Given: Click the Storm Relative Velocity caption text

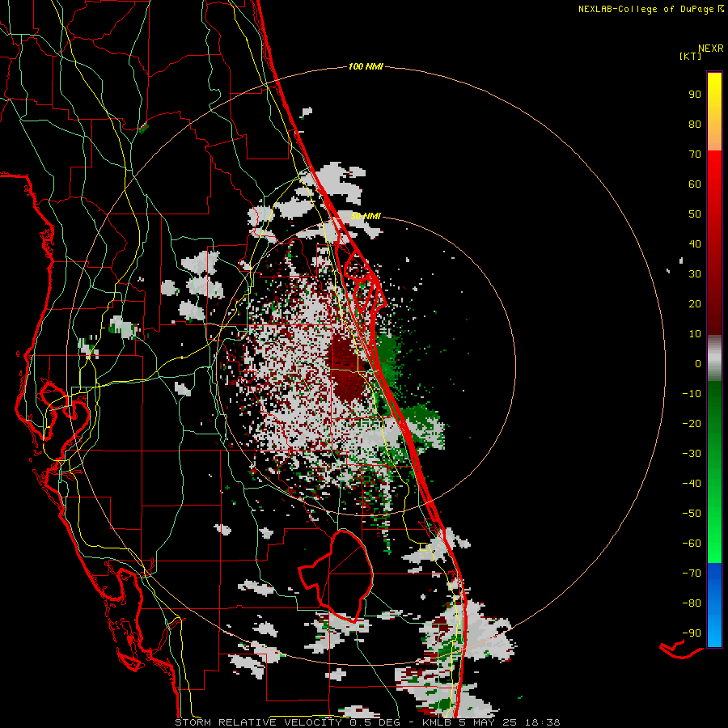Looking at the screenshot, I should [367, 722].
